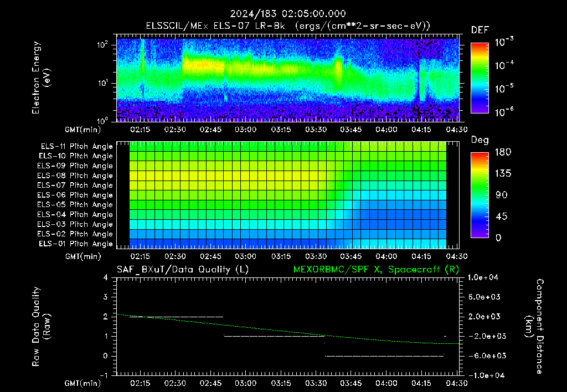Select the ELS-11 Pitch Angle row label

pyautogui.click(x=76, y=147)
